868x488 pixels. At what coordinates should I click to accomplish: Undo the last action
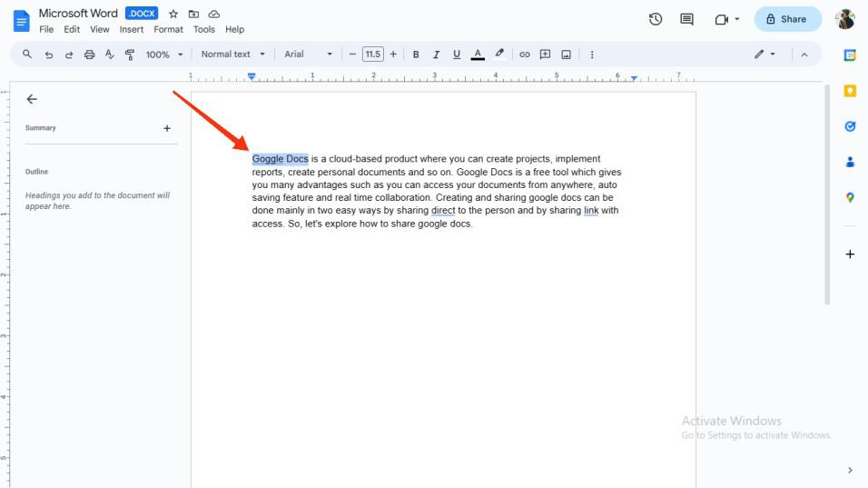[49, 55]
